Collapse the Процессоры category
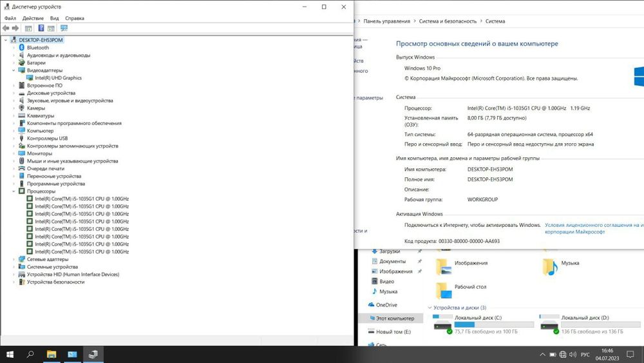Image resolution: width=644 pixels, height=363 pixels. (14, 191)
